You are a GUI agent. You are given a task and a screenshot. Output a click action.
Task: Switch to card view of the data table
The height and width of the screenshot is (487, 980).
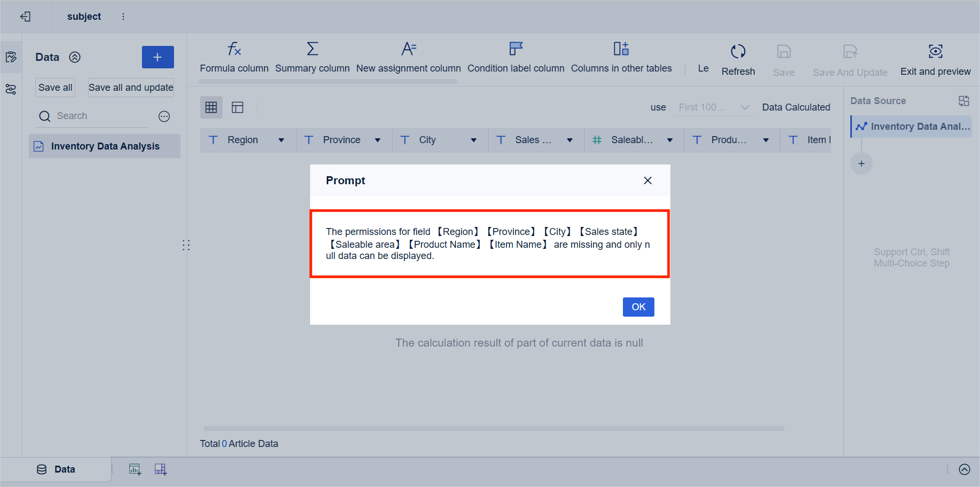pyautogui.click(x=237, y=107)
